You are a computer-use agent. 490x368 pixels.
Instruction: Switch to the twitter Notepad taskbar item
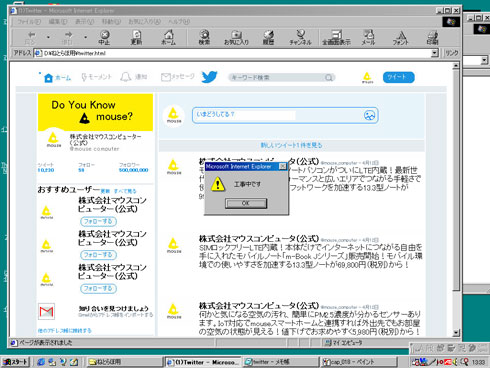coord(280,362)
